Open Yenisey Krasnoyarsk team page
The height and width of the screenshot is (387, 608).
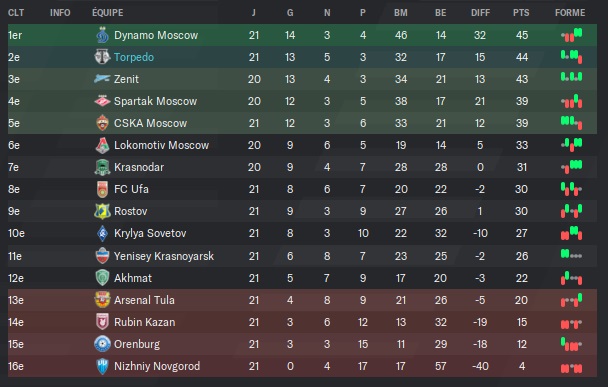pos(164,256)
